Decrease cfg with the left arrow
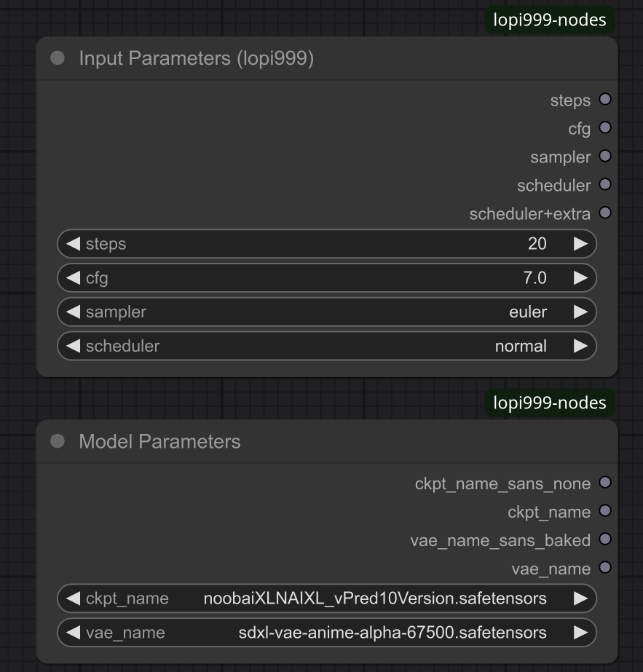Screen dimensions: 643x672 [x=73, y=278]
